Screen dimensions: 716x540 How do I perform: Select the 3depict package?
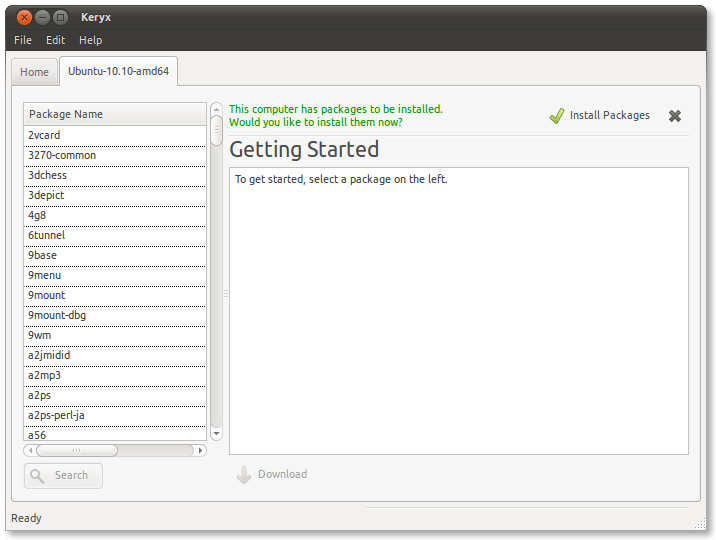[115, 196]
